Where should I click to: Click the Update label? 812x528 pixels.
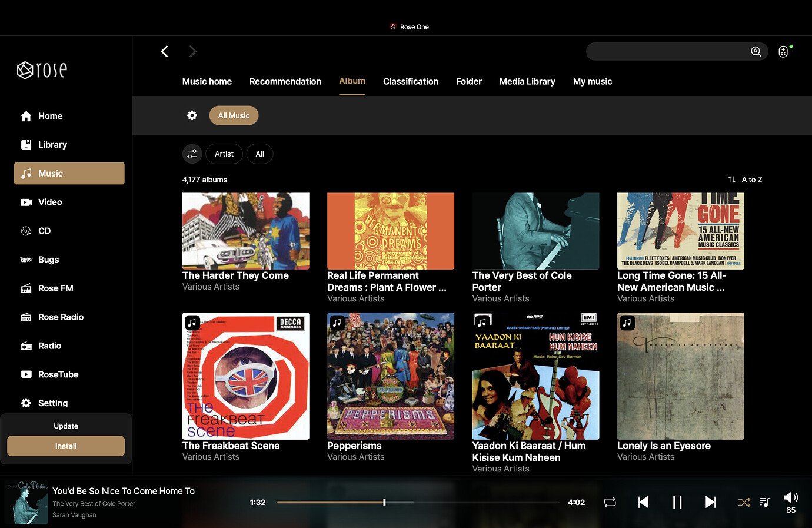click(x=66, y=426)
